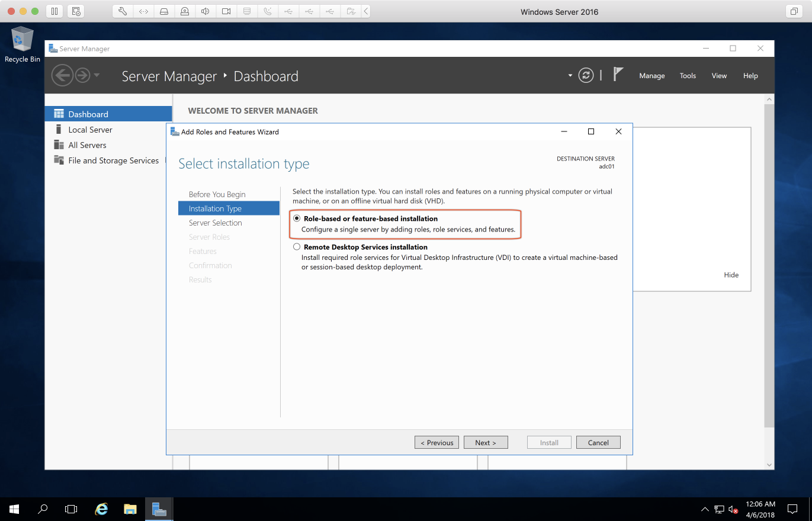Launch Internet Explorer from the taskbar

click(x=102, y=509)
